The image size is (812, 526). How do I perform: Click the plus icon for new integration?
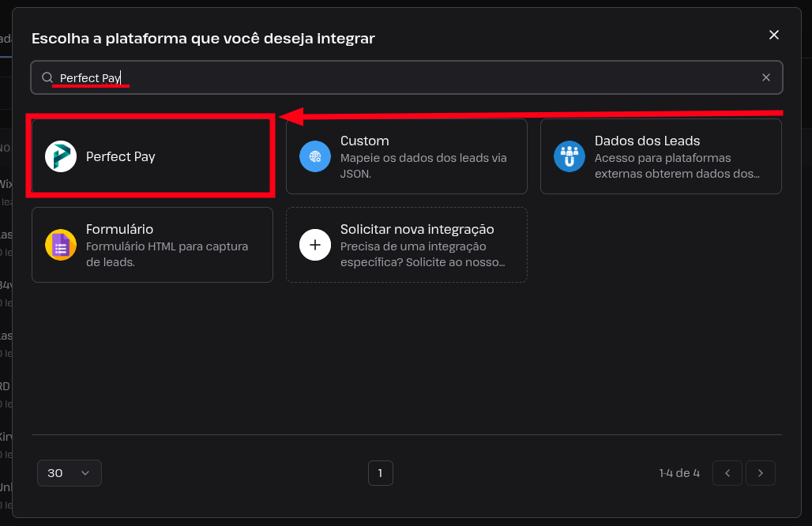click(x=315, y=245)
